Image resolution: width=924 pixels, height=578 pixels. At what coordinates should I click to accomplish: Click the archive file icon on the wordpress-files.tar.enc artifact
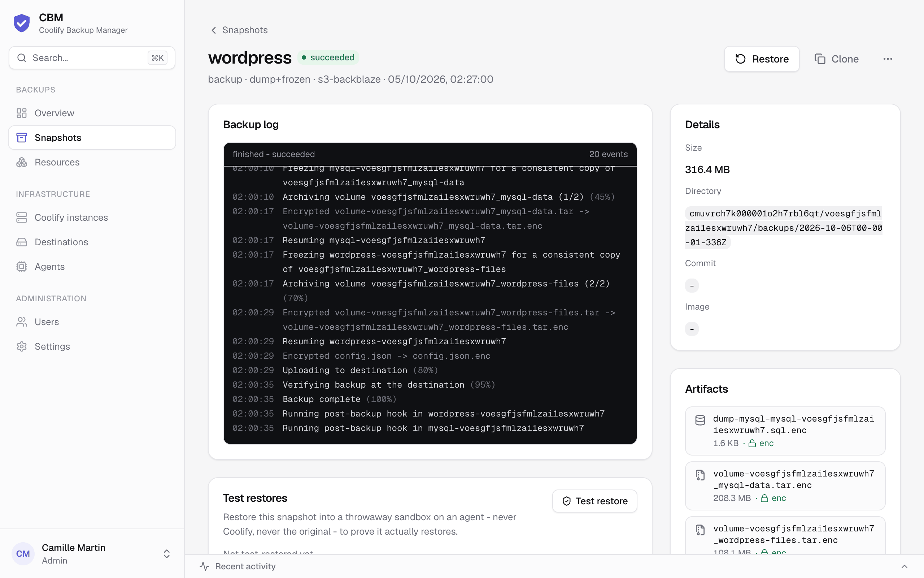700,530
